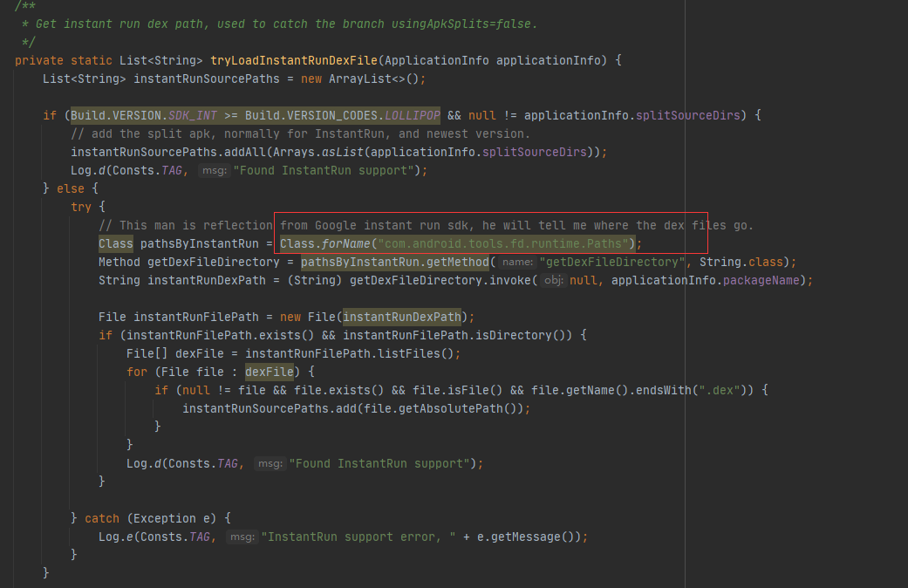Click the tryLoadInstantRunDexFile method name
908x588 pixels.
[294, 60]
